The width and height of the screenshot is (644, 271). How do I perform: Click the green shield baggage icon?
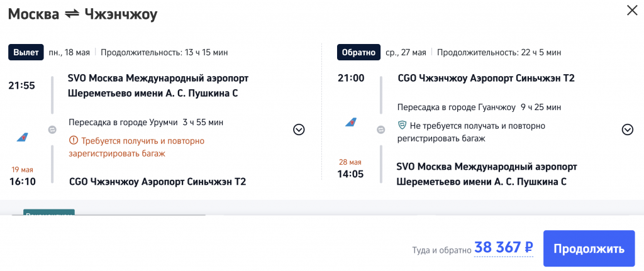click(402, 126)
